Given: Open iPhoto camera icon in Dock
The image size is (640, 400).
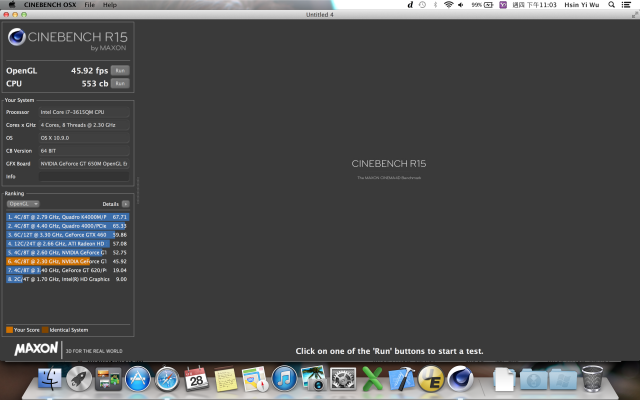Looking at the screenshot, I should 313,378.
